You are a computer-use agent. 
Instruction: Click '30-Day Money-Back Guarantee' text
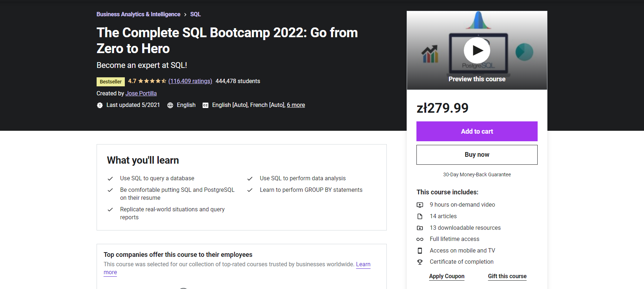(x=477, y=174)
